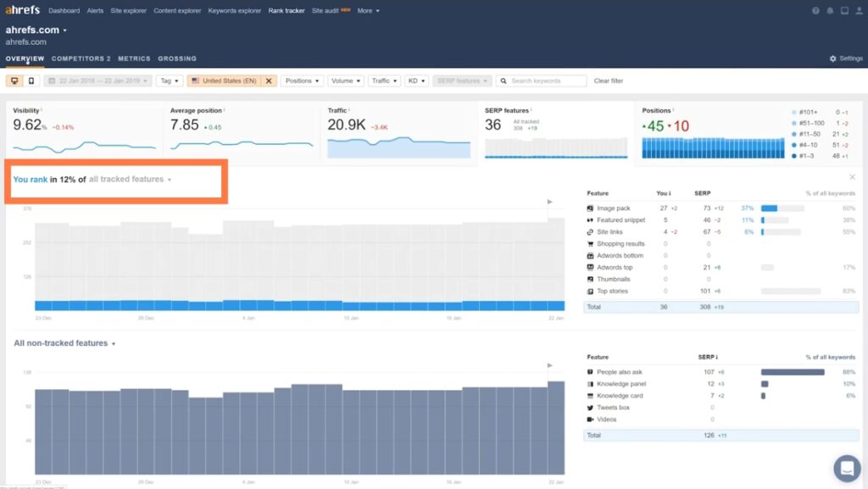This screenshot has width=868, height=489.
Task: Click the #11-50 positions legend dot
Action: pos(793,134)
